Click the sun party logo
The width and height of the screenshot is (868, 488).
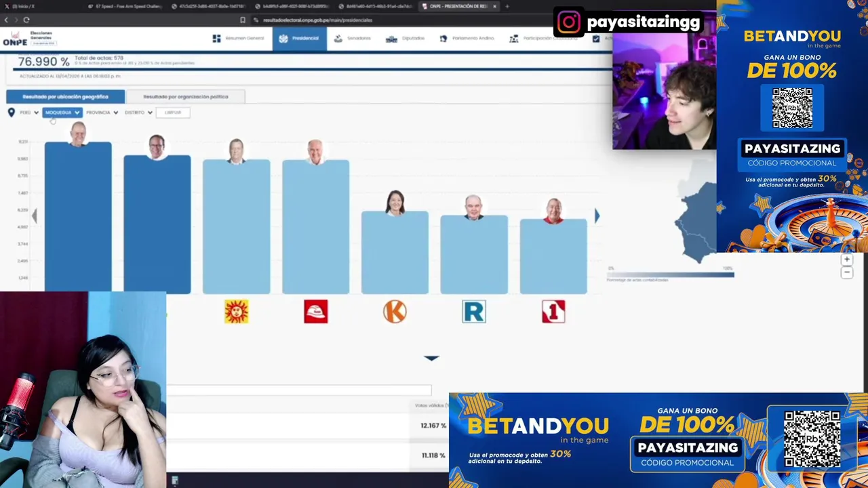tap(236, 311)
